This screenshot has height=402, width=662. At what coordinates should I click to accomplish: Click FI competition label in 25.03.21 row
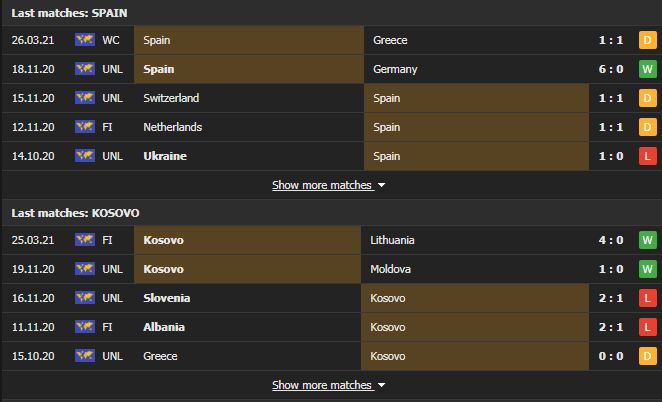[x=107, y=240]
